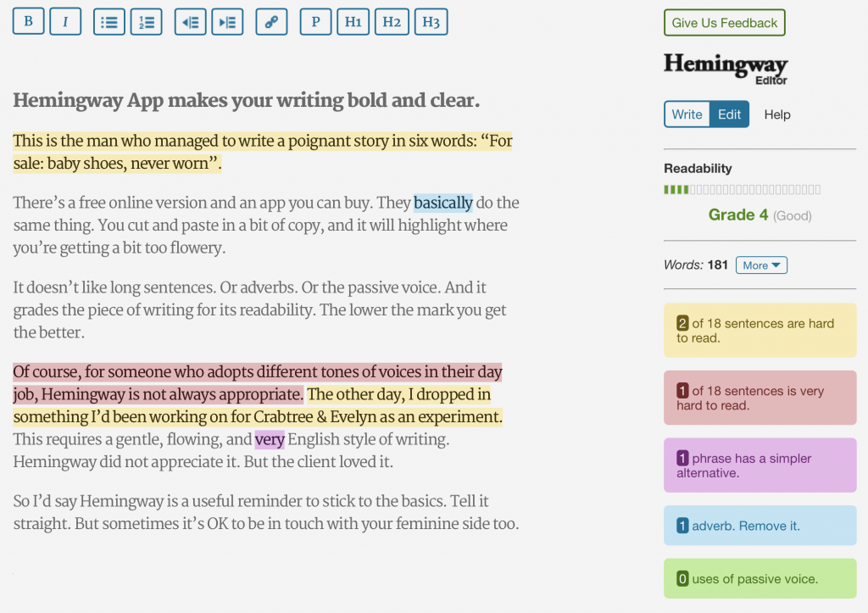Switch to Write mode
This screenshot has width=868, height=613.
pos(687,114)
